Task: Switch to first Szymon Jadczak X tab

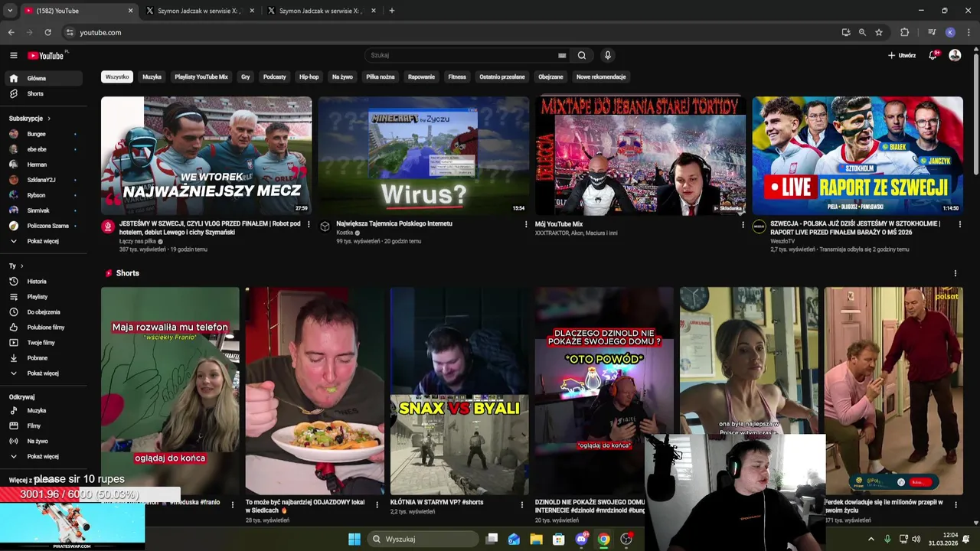Action: [199, 11]
